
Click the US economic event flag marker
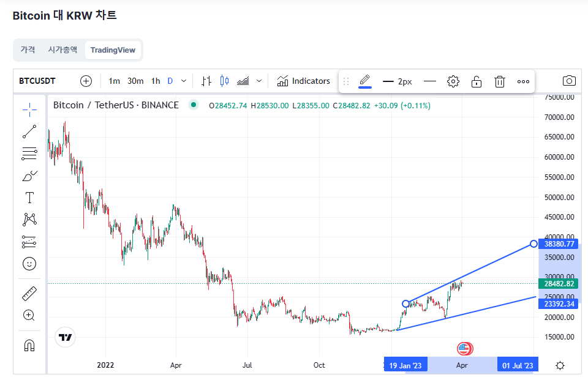click(x=464, y=349)
